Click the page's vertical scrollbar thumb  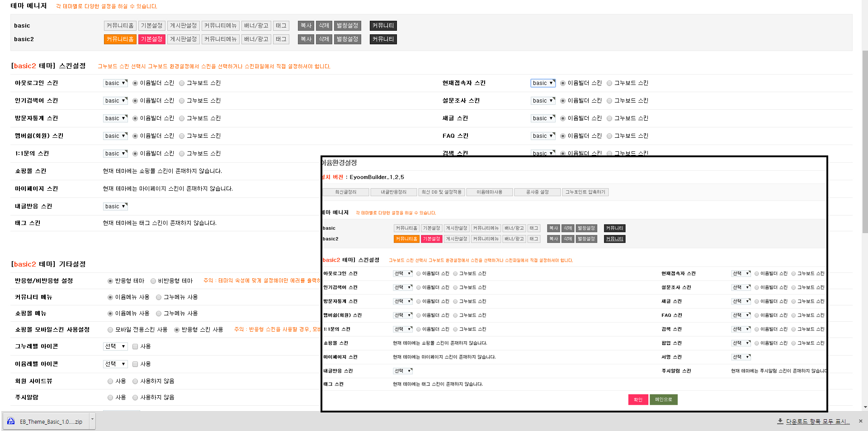pos(865,136)
